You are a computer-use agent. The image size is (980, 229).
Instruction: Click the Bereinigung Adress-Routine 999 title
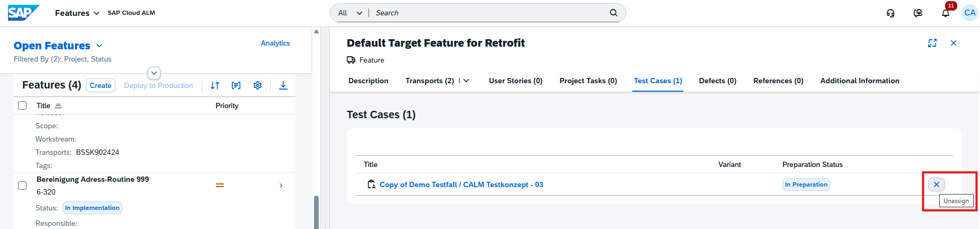[93, 179]
